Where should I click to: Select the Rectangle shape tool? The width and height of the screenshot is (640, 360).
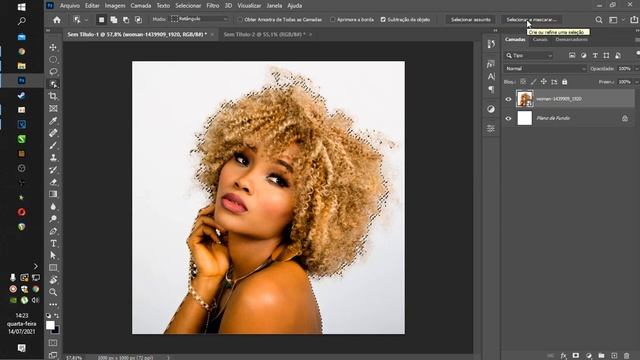[x=53, y=268]
